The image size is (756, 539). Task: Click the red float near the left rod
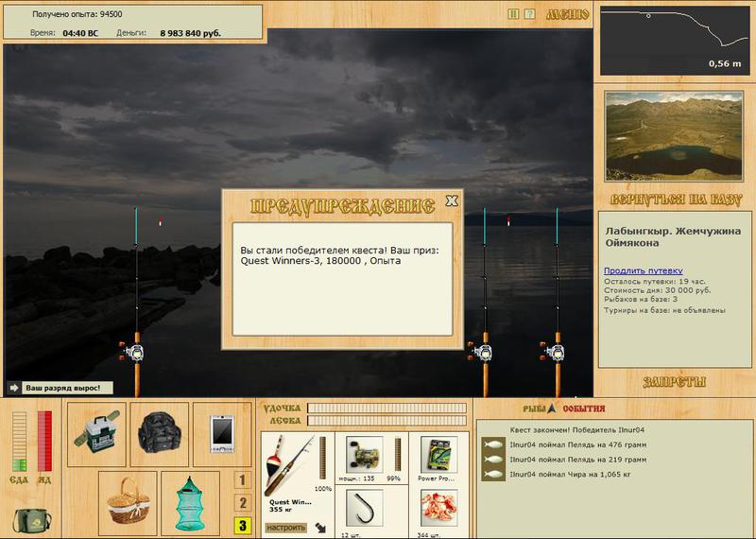160,221
